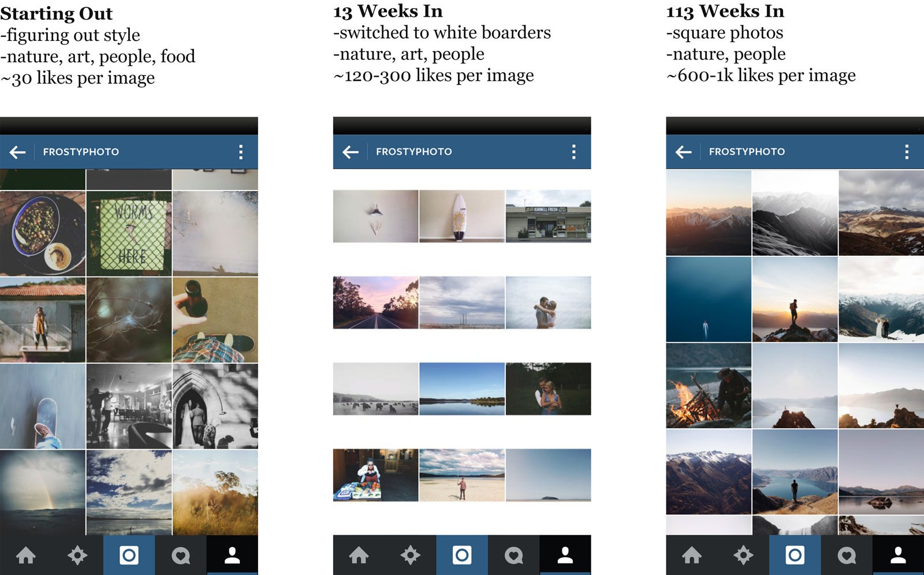Tap back arrow in right FROSTYPHOTO screen
Image resolution: width=924 pixels, height=575 pixels.
click(684, 152)
